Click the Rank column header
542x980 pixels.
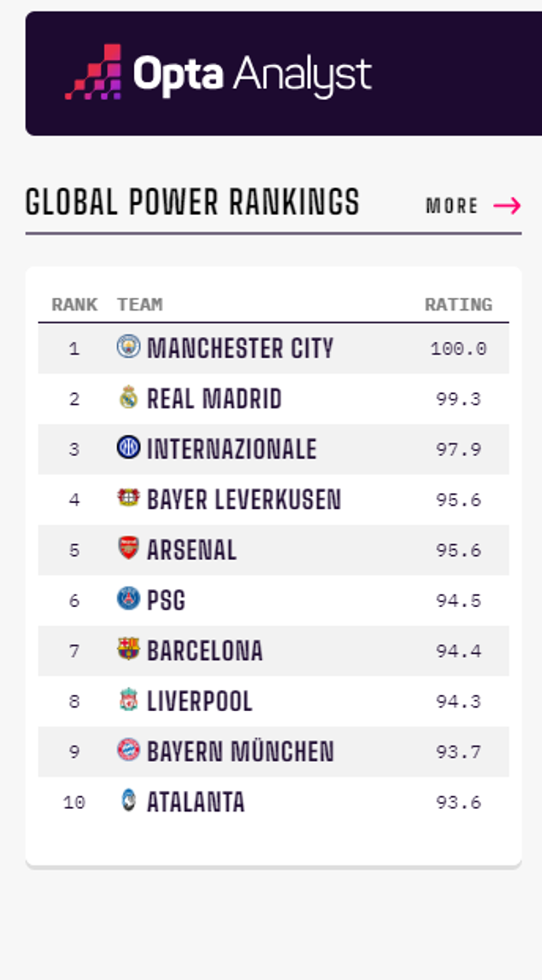tap(74, 305)
